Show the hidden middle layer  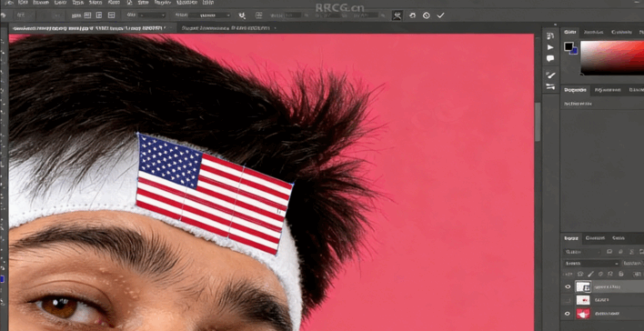pyautogui.click(x=568, y=300)
